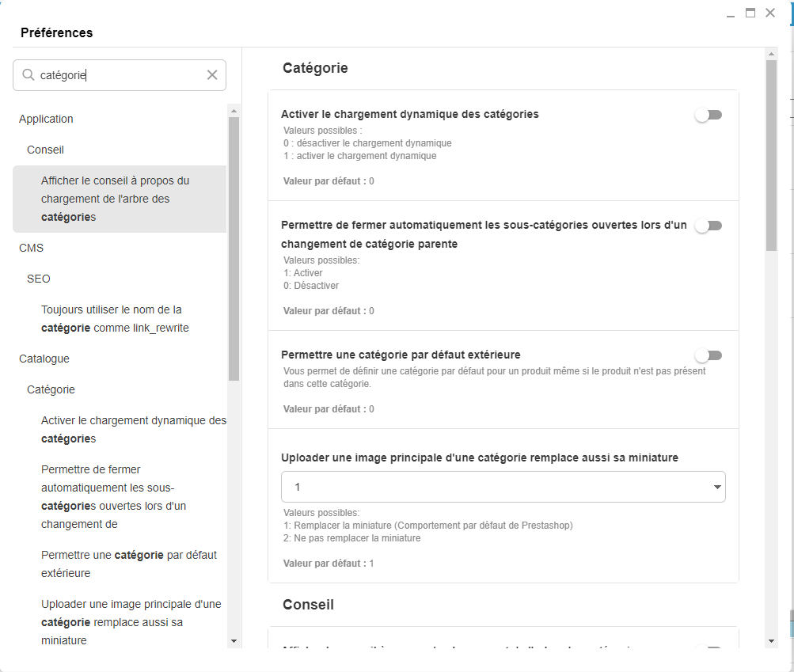This screenshot has height=672, width=794.
Task: Click the right settings panel scrollbar thumb
Action: point(771,154)
